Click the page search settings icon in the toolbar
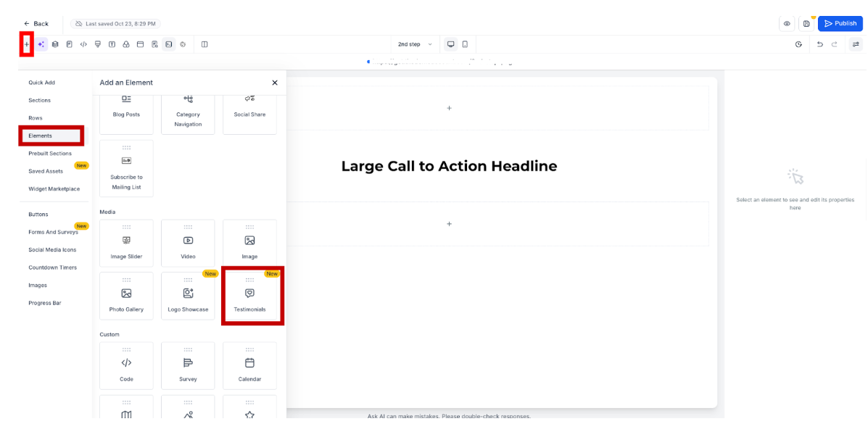 pos(154,44)
